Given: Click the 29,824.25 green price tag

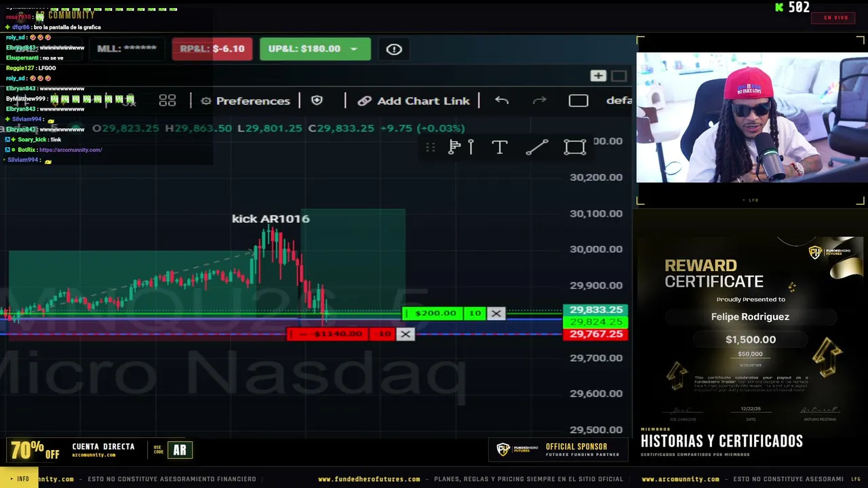Looking at the screenshot, I should point(595,322).
